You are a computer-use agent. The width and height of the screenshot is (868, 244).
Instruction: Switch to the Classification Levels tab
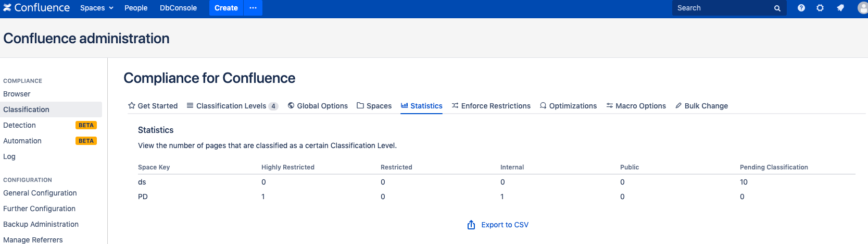pyautogui.click(x=232, y=106)
